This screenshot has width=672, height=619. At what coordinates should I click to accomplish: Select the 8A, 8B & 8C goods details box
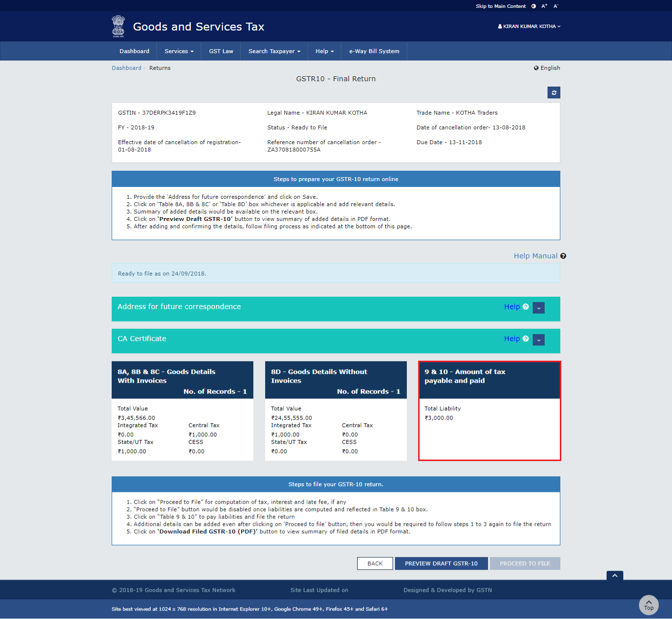pyautogui.click(x=182, y=411)
